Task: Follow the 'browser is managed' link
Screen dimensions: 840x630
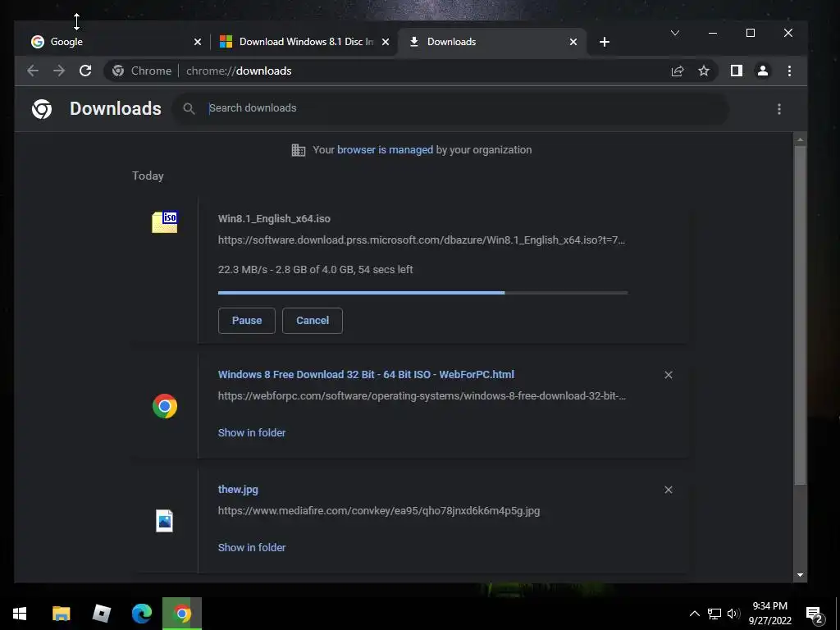Action: [385, 150]
